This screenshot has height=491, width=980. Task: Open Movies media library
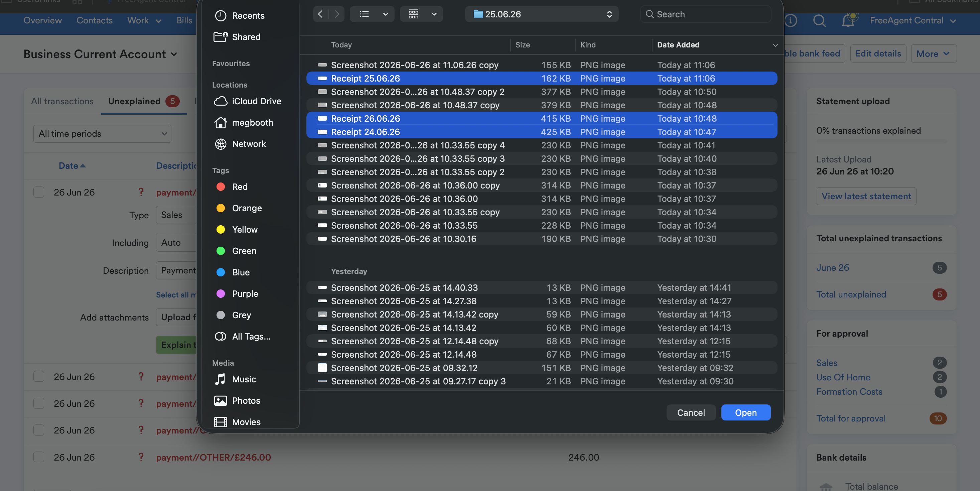pos(237,421)
